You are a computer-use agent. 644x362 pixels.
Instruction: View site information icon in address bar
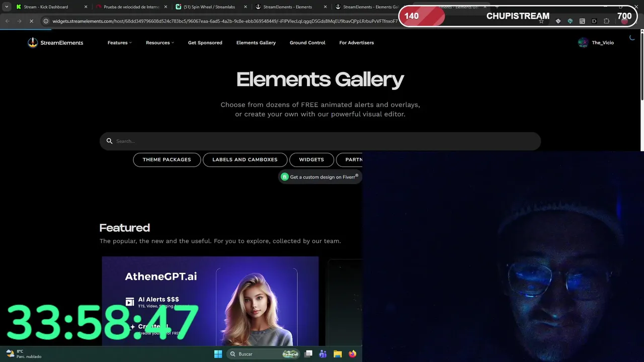[46, 21]
